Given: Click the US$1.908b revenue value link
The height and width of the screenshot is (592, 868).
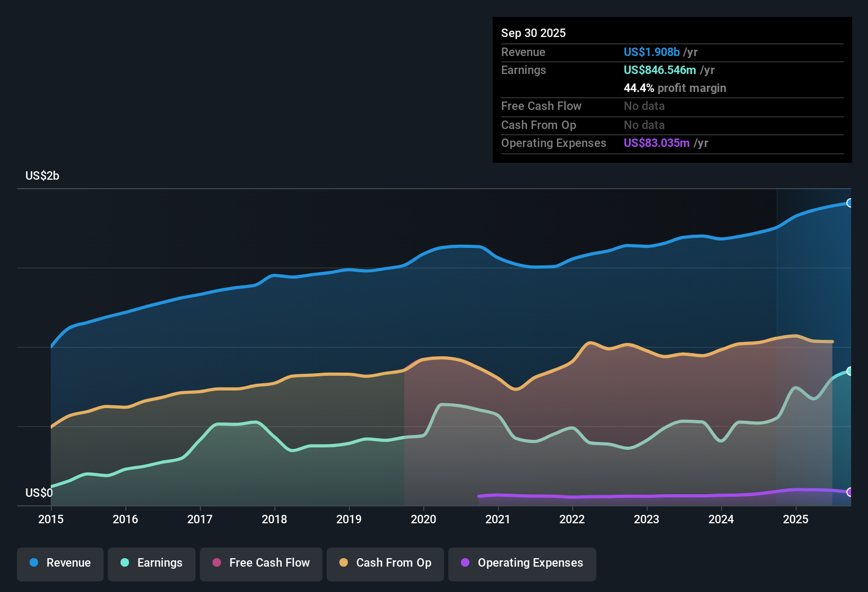Looking at the screenshot, I should click(x=651, y=52).
